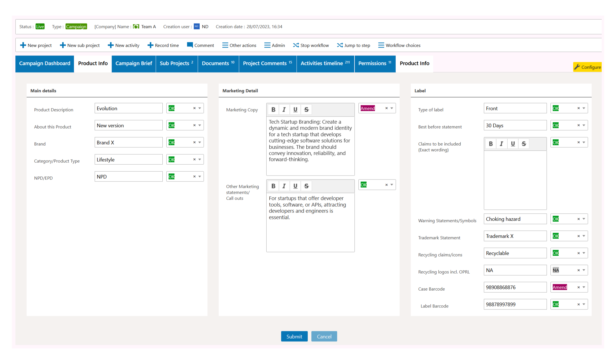Click Stop workflow shuffle icon
The image size is (616, 364).
point(296,45)
